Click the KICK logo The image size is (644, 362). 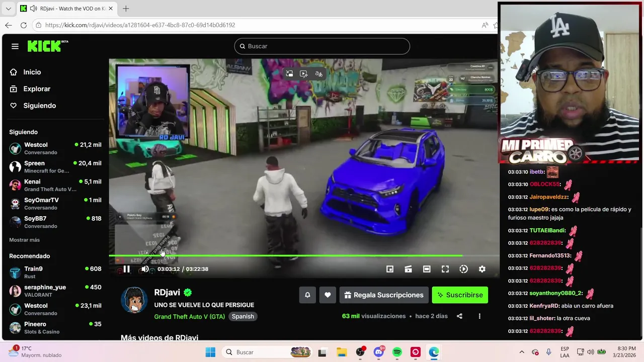(47, 46)
